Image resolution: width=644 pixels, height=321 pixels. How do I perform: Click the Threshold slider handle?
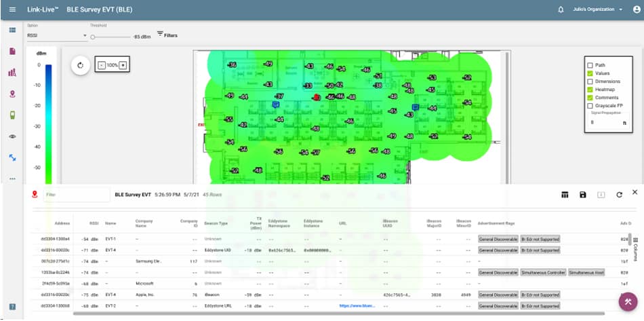click(x=93, y=36)
